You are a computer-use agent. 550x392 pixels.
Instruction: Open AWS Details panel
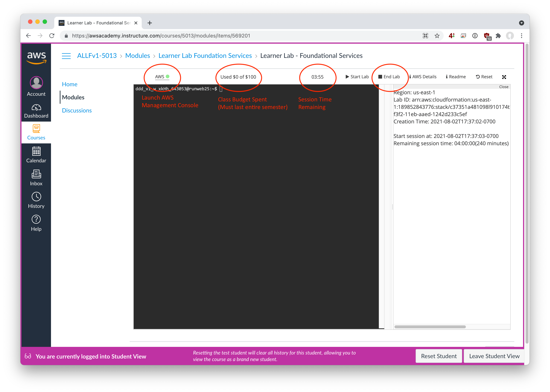click(423, 77)
